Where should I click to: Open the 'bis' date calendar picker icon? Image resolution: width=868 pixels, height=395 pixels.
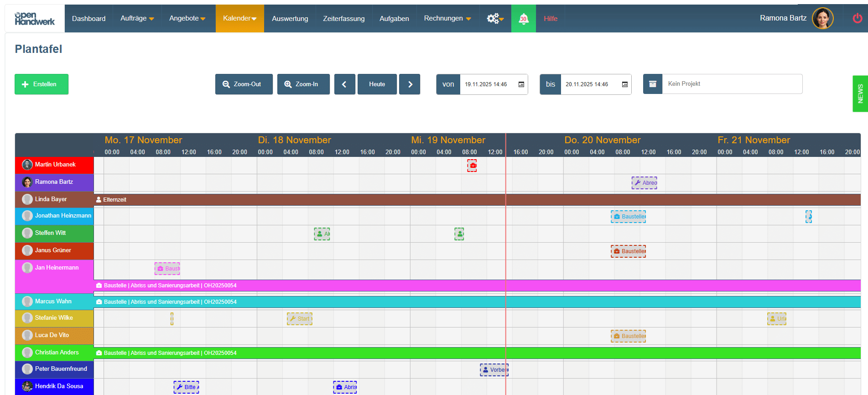[624, 84]
